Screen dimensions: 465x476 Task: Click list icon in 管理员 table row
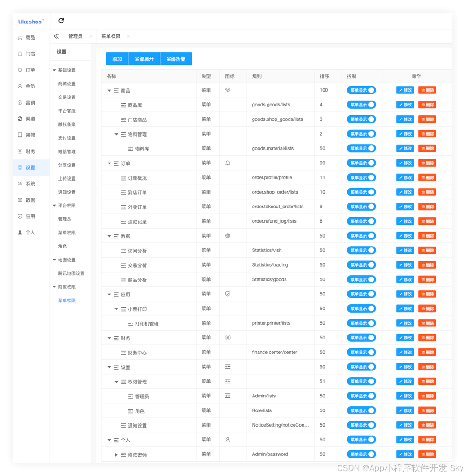tap(228, 396)
